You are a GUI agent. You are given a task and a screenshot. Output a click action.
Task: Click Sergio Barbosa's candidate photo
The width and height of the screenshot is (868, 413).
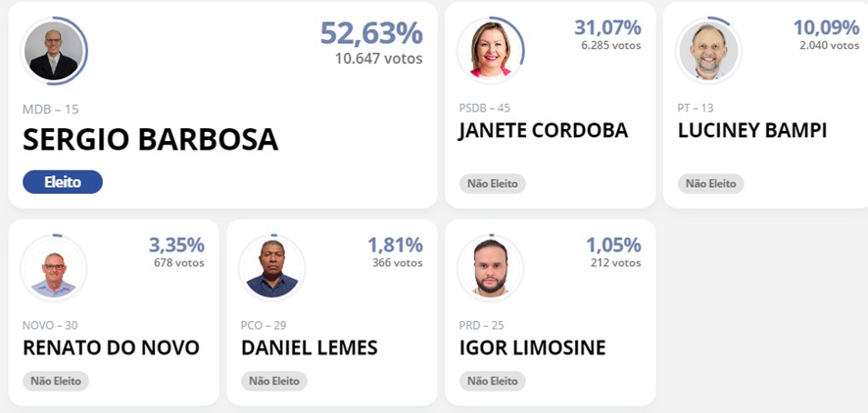pos(54,51)
